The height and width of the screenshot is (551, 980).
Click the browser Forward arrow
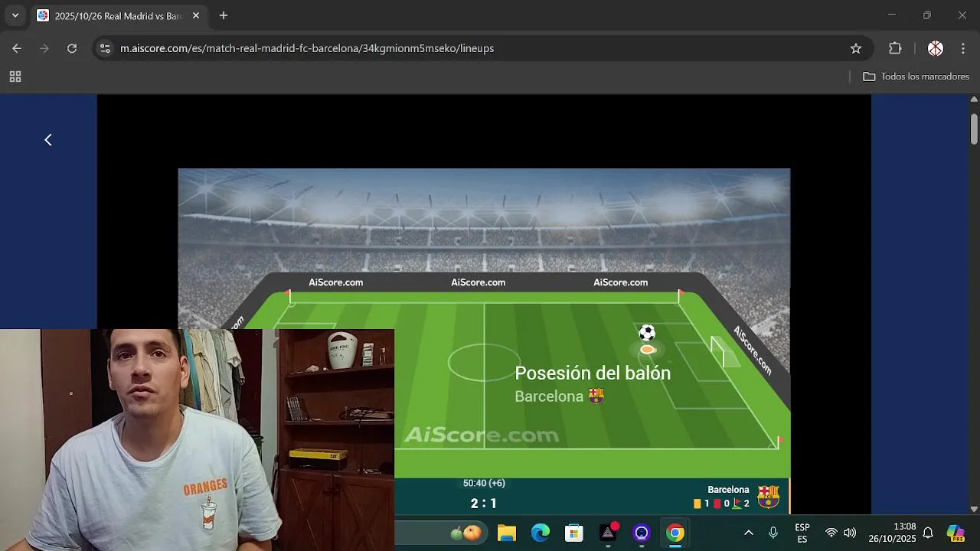(44, 48)
